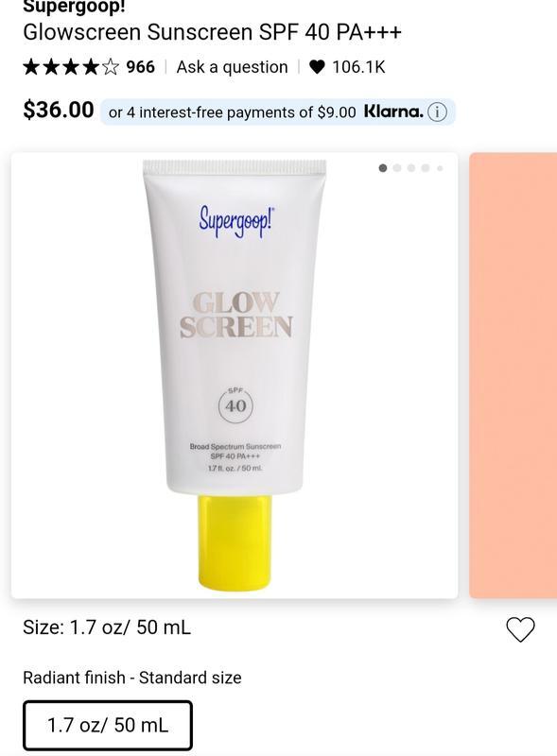This screenshot has height=756, width=557.
Task: Open Ask a question link
Action: (x=233, y=67)
